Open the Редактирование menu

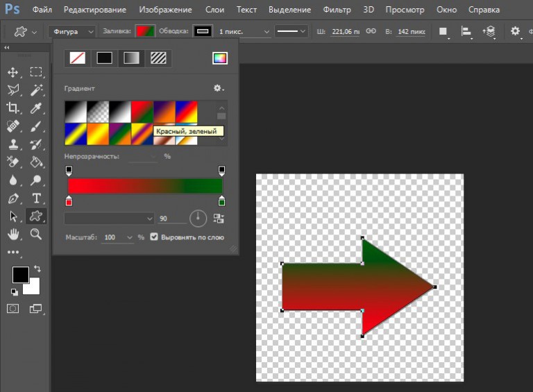coord(95,10)
